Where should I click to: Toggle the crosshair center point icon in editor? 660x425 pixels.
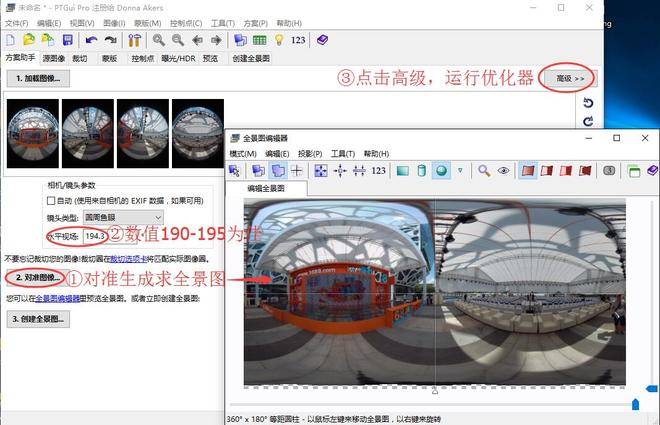[x=297, y=170]
